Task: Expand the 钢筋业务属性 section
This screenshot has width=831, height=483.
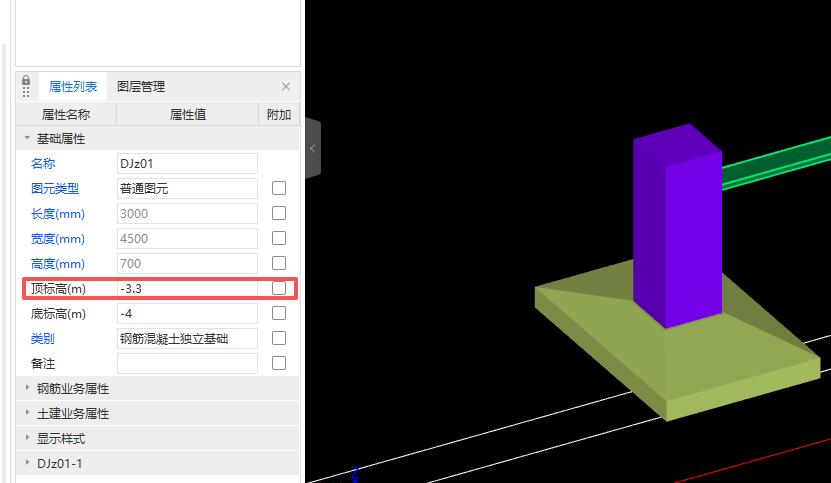Action: pyautogui.click(x=27, y=388)
